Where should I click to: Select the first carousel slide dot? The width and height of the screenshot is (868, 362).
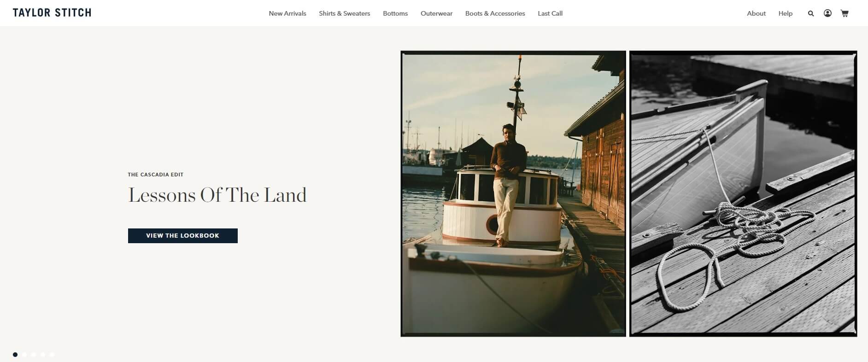[x=15, y=355]
